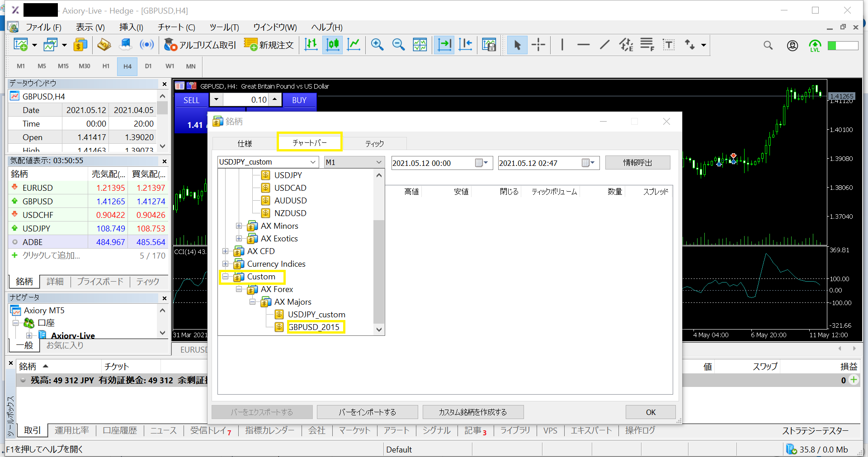Expand the AX Exotics folder
Image resolution: width=868 pixels, height=457 pixels.
[239, 239]
